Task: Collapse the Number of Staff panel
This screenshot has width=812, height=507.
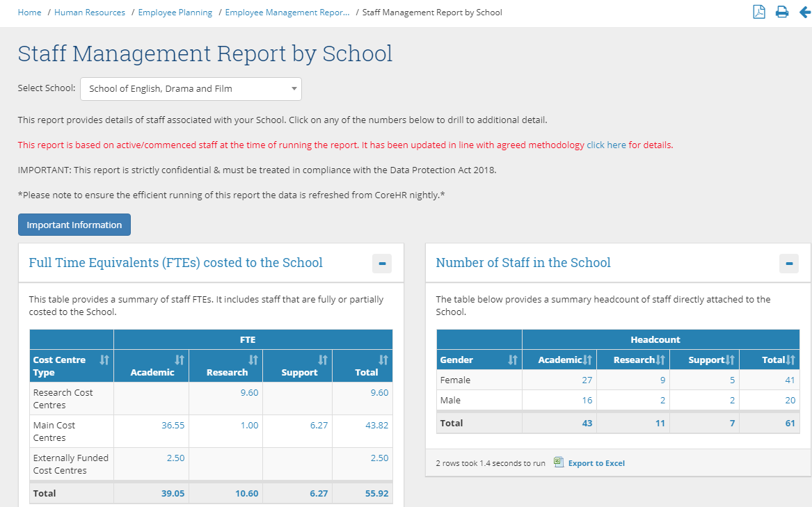Action: point(789,264)
